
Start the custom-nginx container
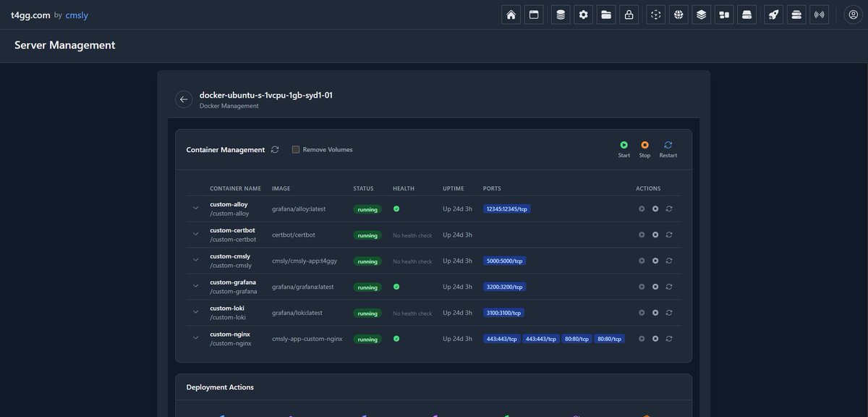pos(642,338)
